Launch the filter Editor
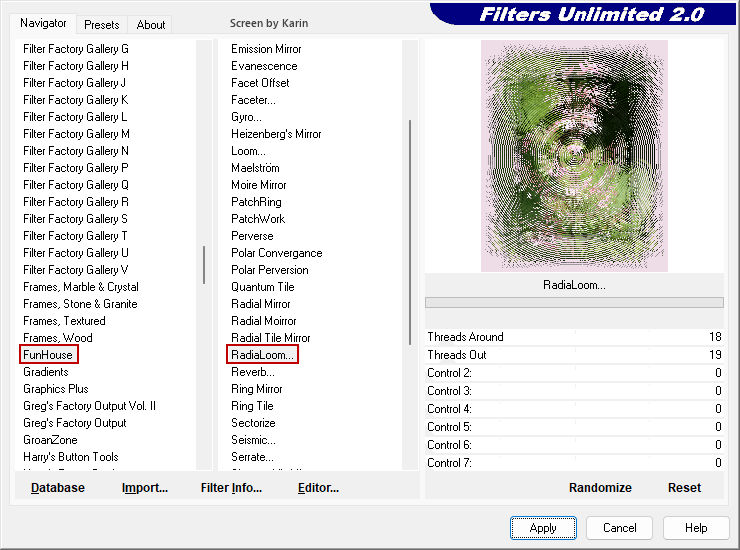740x550 pixels. click(x=318, y=488)
